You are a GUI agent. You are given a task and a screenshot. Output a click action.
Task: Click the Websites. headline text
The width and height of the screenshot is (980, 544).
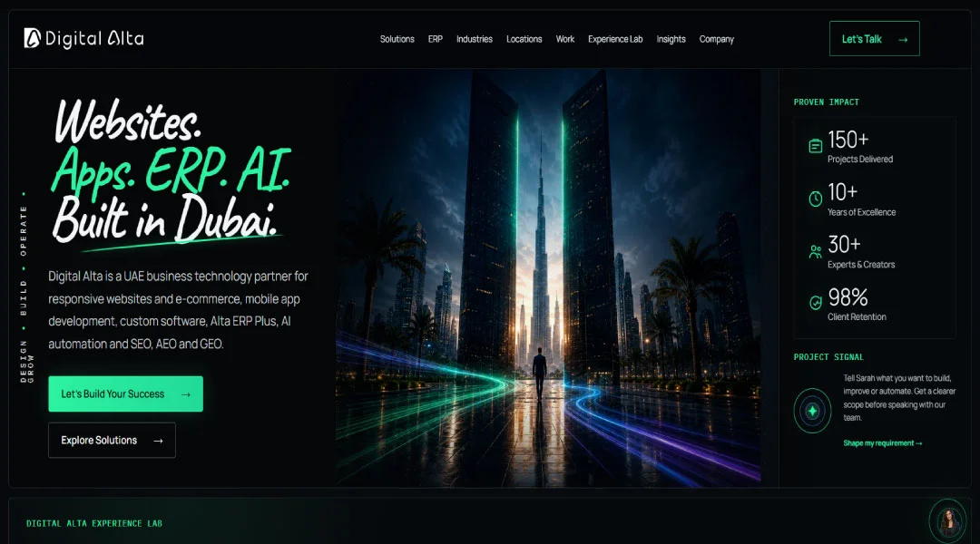(x=127, y=121)
